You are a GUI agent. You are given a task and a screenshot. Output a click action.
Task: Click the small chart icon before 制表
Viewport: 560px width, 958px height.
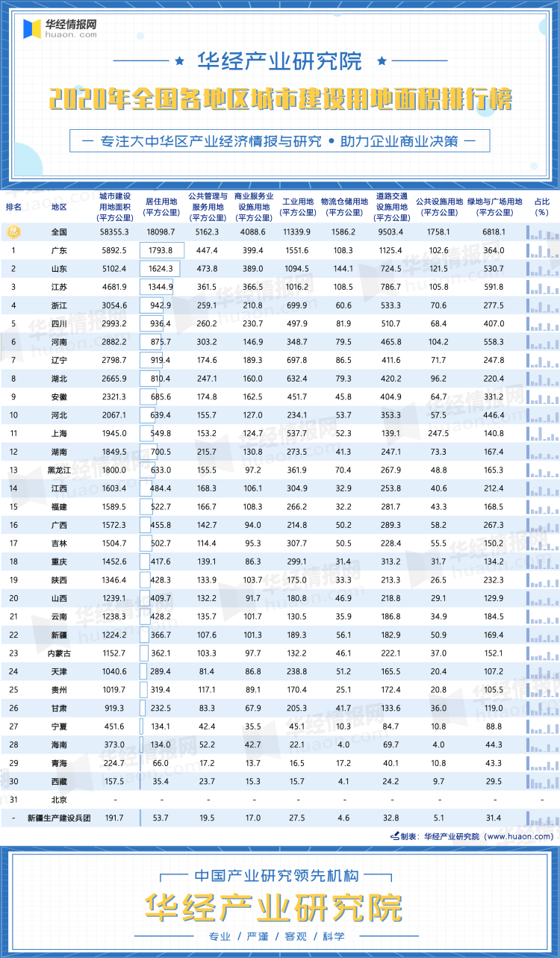[x=393, y=836]
